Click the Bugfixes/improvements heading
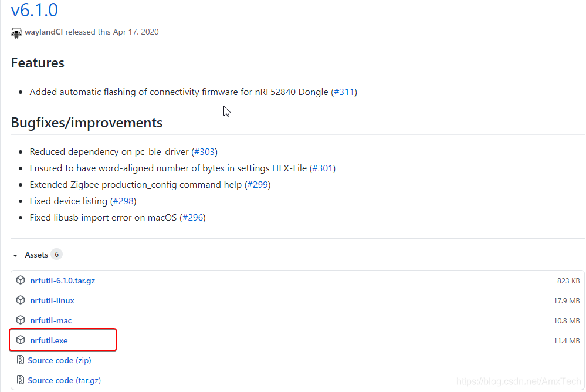The height and width of the screenshot is (392, 586). point(87,123)
